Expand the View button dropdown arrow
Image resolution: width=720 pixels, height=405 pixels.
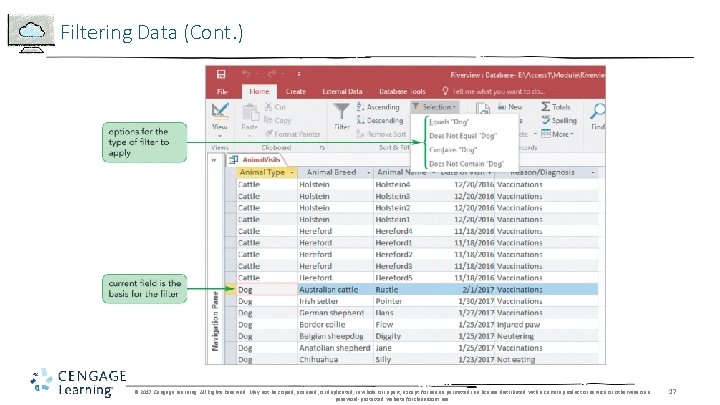click(219, 136)
